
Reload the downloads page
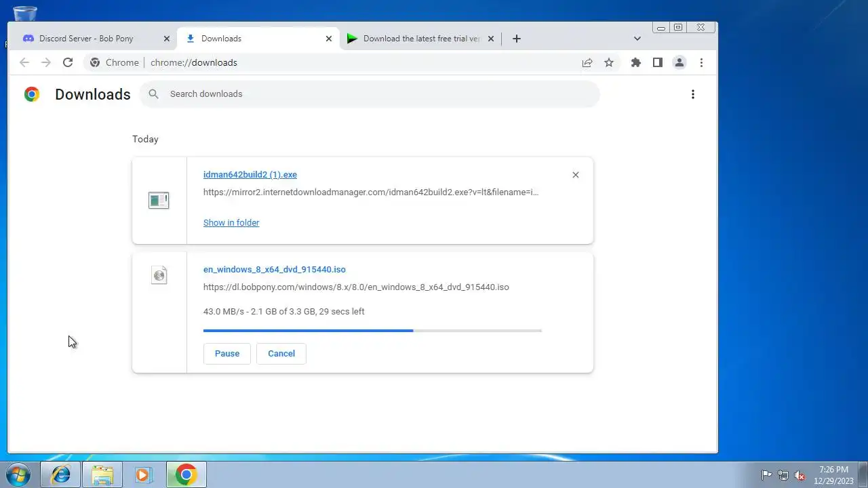pyautogui.click(x=68, y=62)
